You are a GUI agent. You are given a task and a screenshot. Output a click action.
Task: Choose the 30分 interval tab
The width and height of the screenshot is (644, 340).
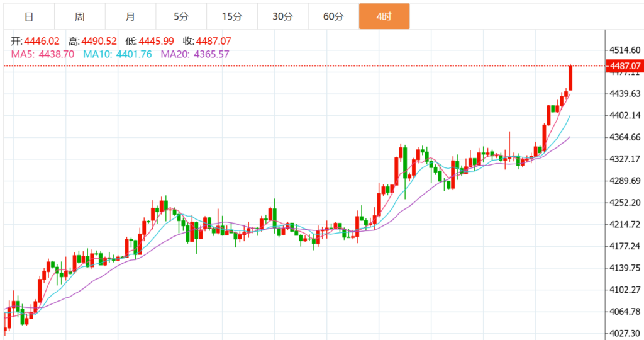[282, 16]
